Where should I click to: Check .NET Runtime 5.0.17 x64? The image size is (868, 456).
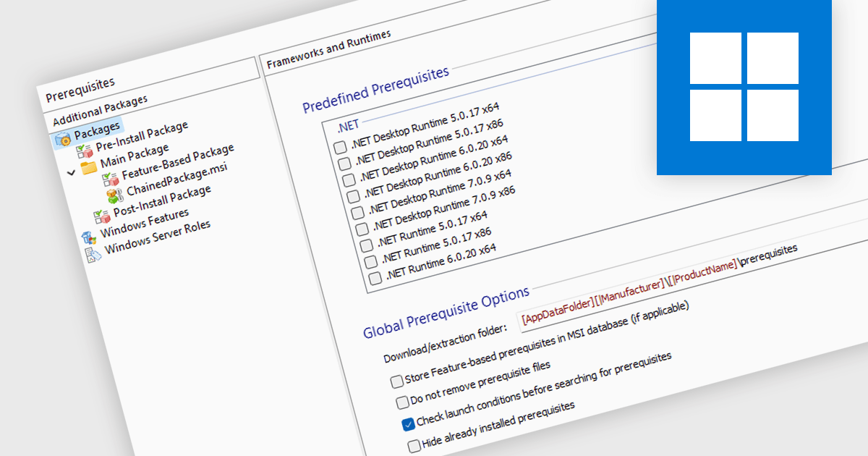366,246
